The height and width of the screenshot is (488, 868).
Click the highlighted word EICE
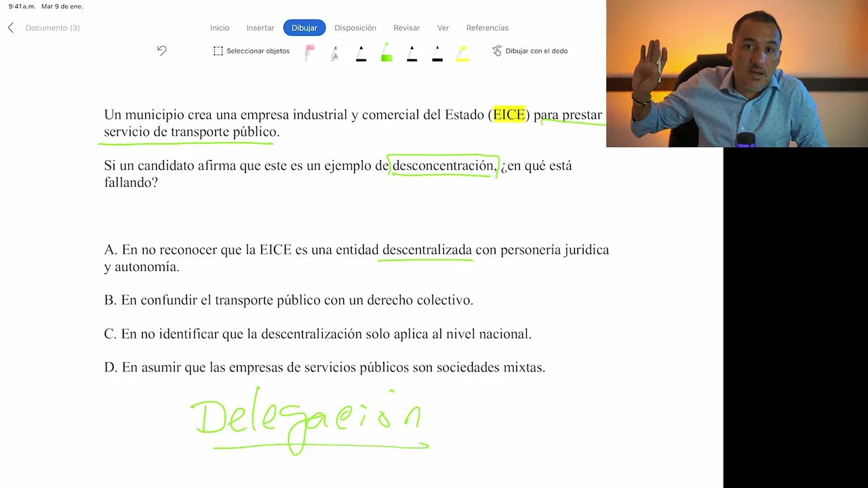pos(509,115)
